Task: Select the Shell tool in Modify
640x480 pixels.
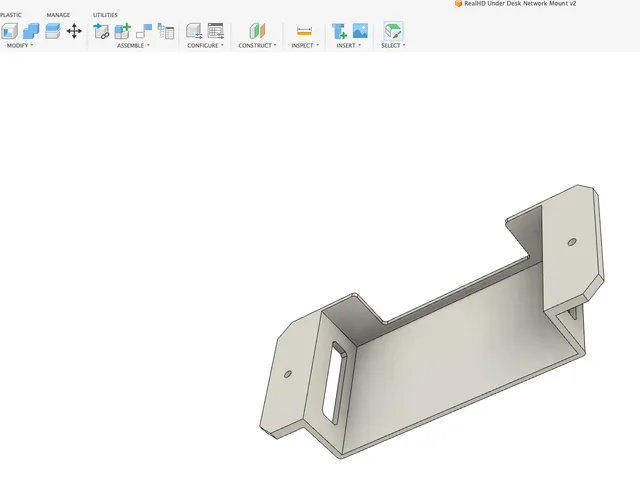Action: tap(9, 31)
